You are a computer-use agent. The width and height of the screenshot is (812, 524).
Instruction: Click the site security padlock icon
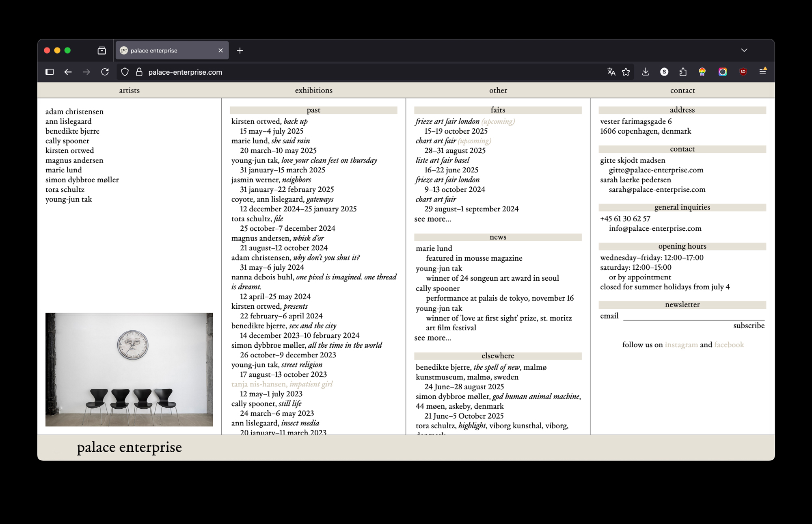139,72
